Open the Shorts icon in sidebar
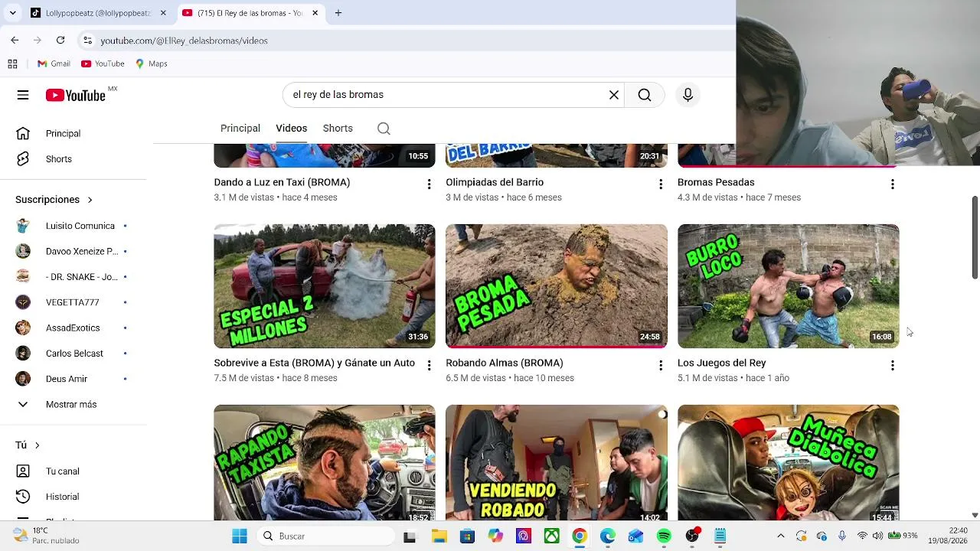The image size is (980, 551). pyautogui.click(x=23, y=158)
